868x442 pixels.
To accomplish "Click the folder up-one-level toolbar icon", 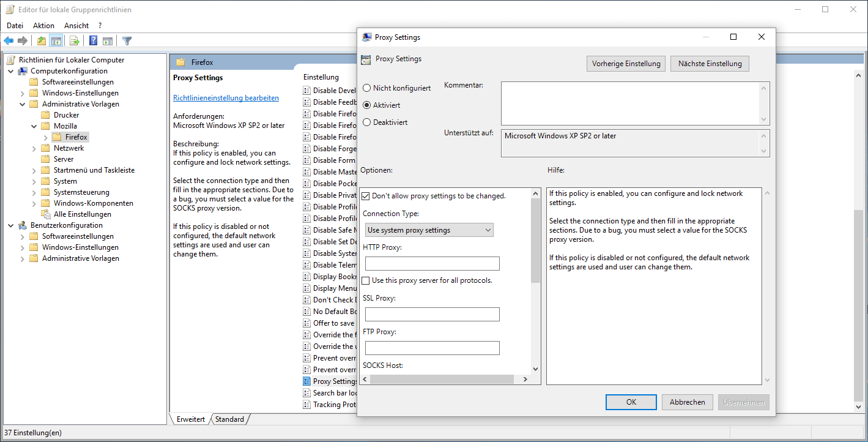I will [x=41, y=41].
